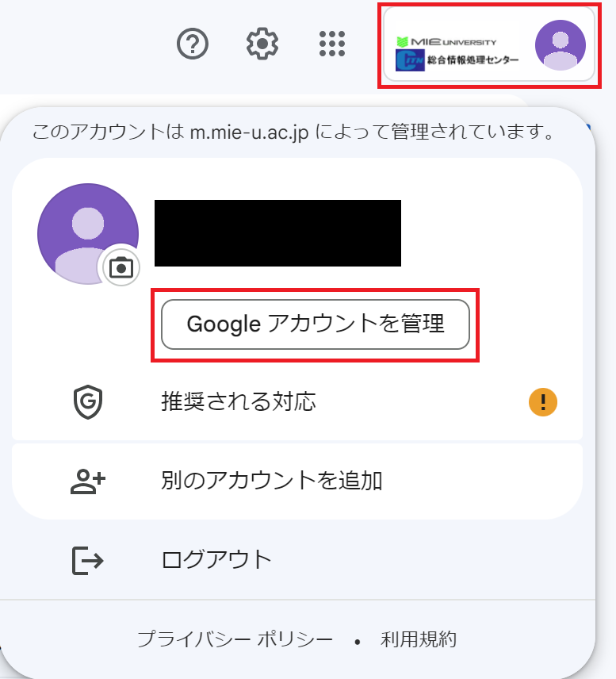
Task: Open the 利用規約 link
Action: 418,639
